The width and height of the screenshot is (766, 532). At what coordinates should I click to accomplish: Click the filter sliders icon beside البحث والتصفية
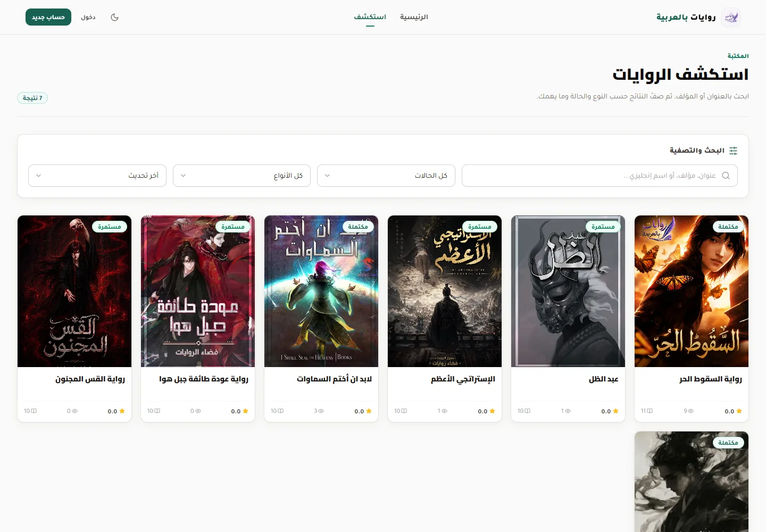tap(734, 151)
